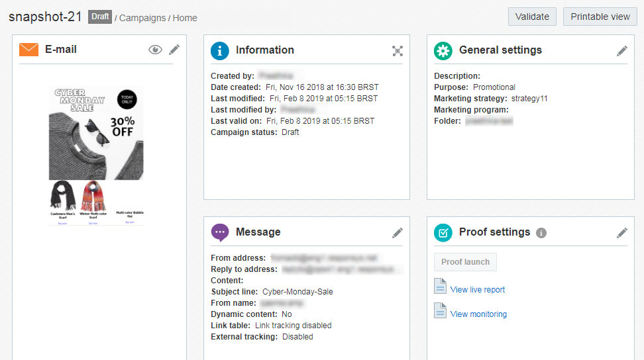Open the View live report link
The width and height of the screenshot is (644, 360).
[x=477, y=290]
